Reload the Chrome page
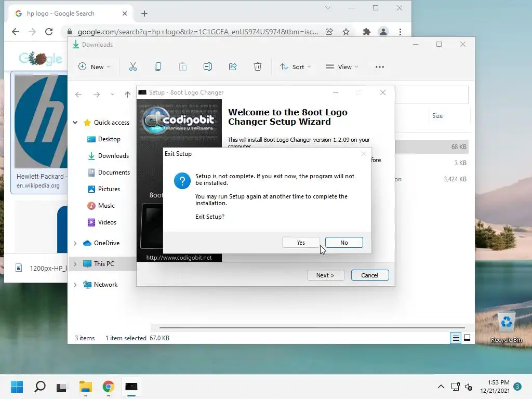The width and height of the screenshot is (532, 399). [49, 32]
